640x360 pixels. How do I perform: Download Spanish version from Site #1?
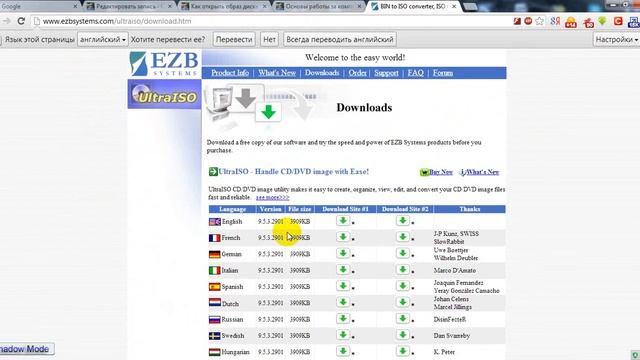coord(343,286)
